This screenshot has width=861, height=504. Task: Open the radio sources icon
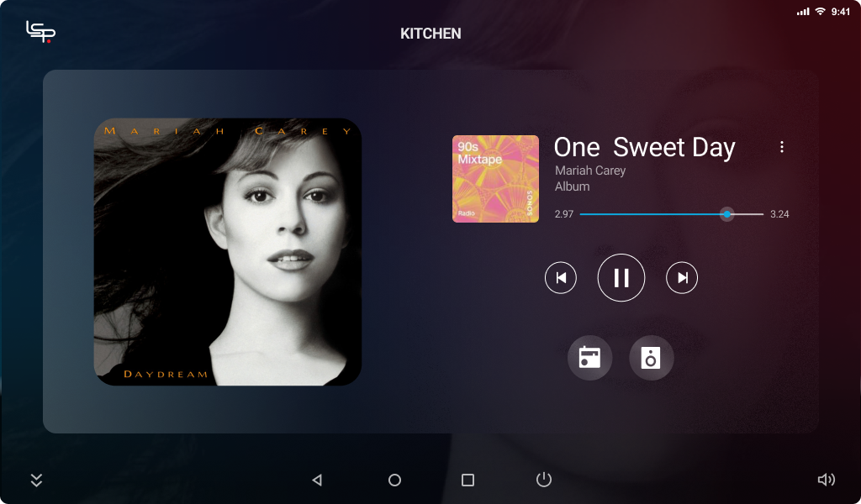pos(589,358)
